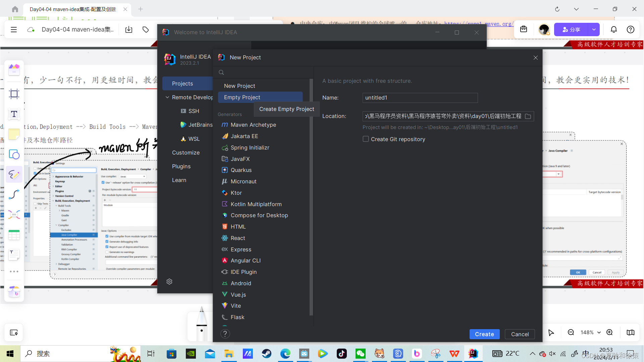Zoom in the document

pos(609,333)
